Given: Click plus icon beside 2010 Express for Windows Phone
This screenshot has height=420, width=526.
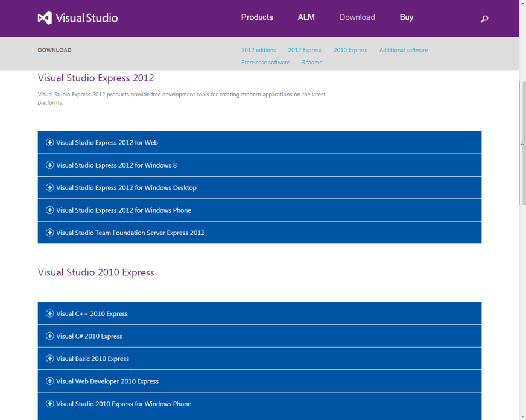Looking at the screenshot, I should point(49,404).
